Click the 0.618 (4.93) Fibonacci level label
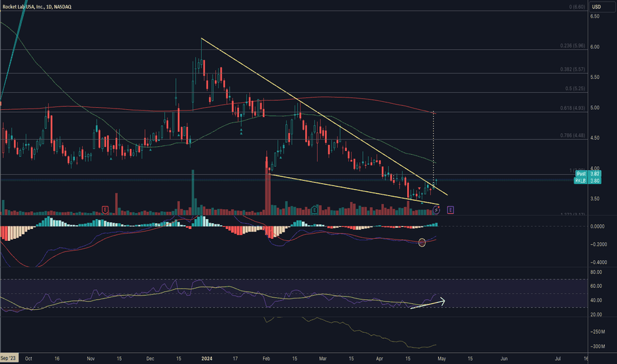 pyautogui.click(x=573, y=108)
